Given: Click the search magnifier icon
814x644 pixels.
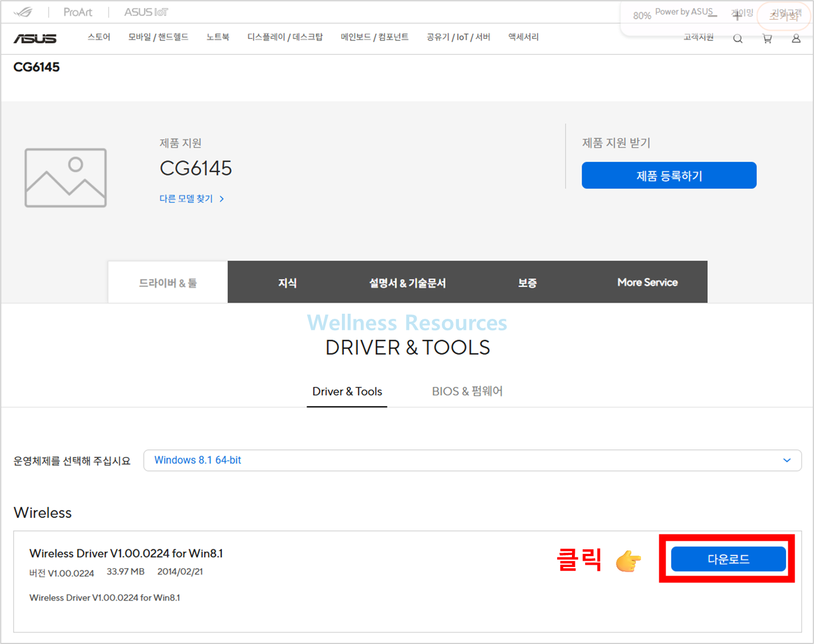Looking at the screenshot, I should click(738, 39).
